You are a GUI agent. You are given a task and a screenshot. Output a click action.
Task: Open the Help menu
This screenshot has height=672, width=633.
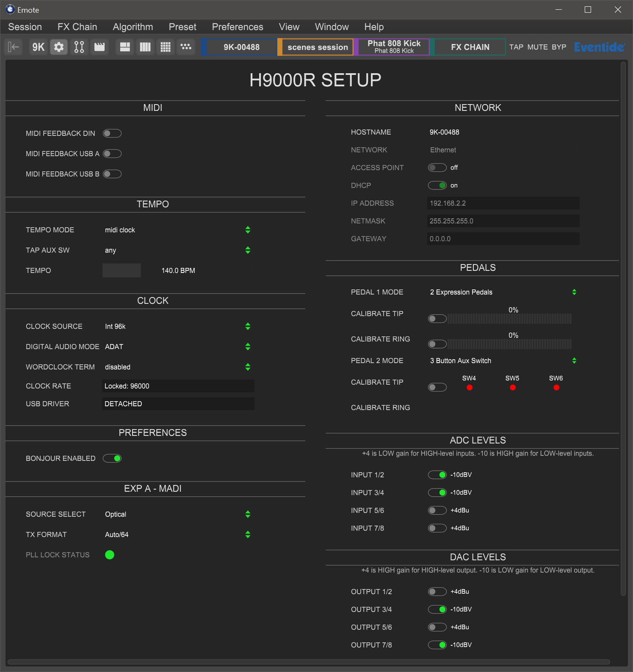374,27
